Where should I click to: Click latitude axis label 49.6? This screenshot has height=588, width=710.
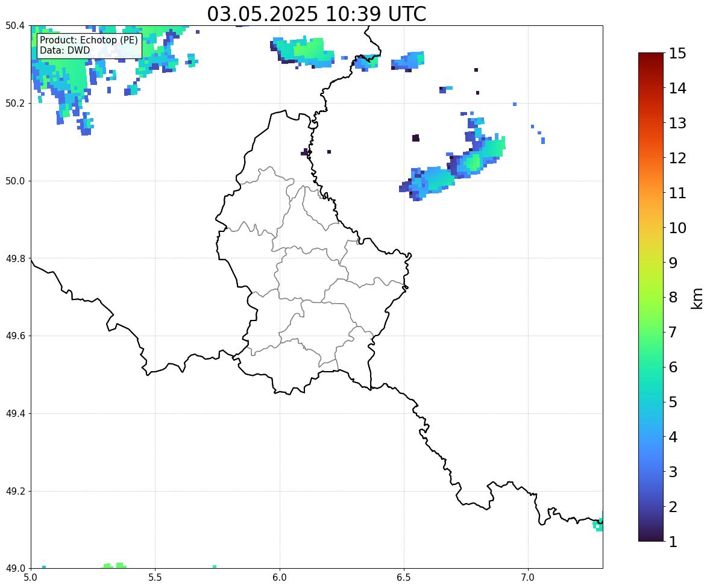(16, 336)
